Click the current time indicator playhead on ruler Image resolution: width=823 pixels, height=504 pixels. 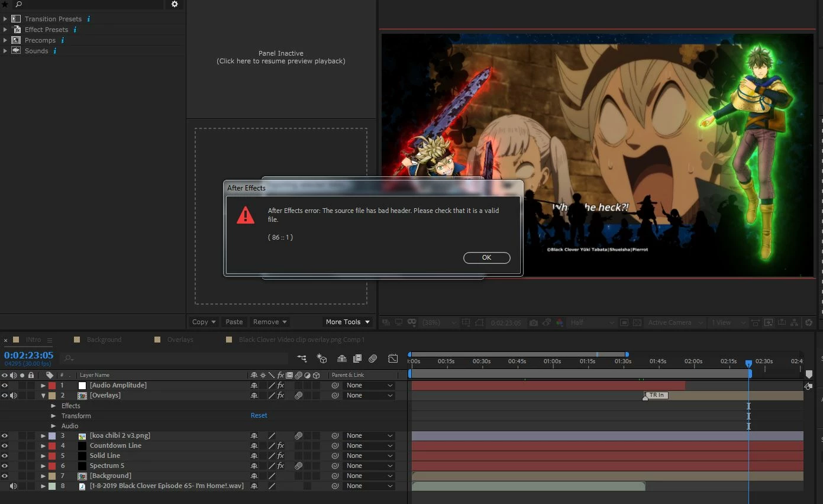tap(748, 363)
